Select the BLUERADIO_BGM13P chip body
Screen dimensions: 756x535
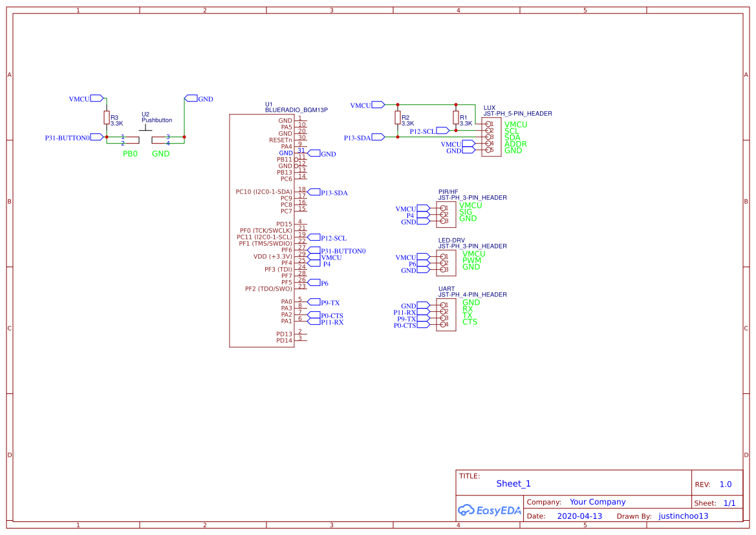point(262,230)
